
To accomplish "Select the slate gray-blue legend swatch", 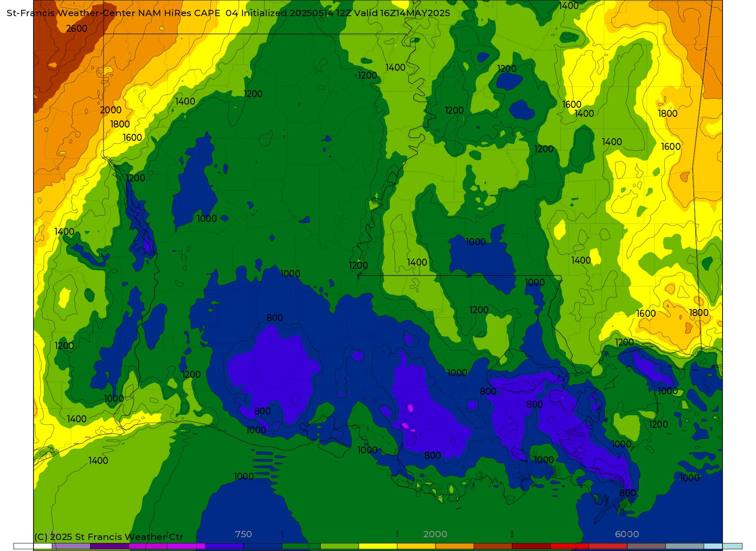I will pyautogui.click(x=684, y=546).
